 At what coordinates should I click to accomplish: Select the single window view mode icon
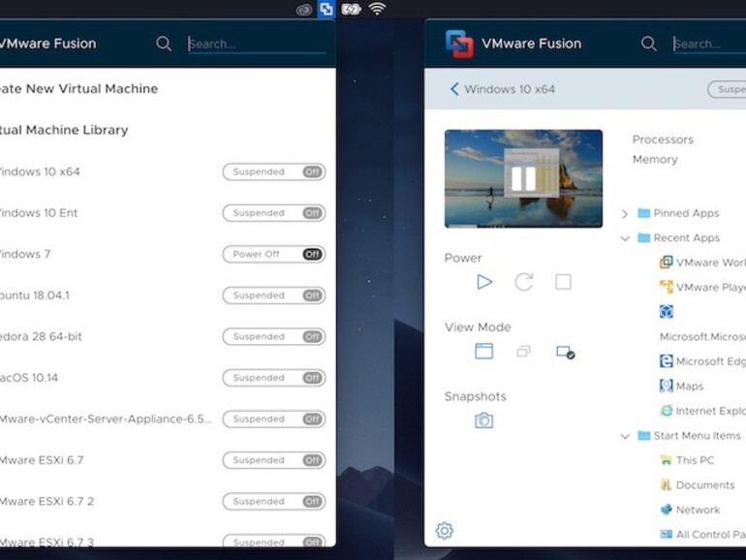(x=483, y=351)
